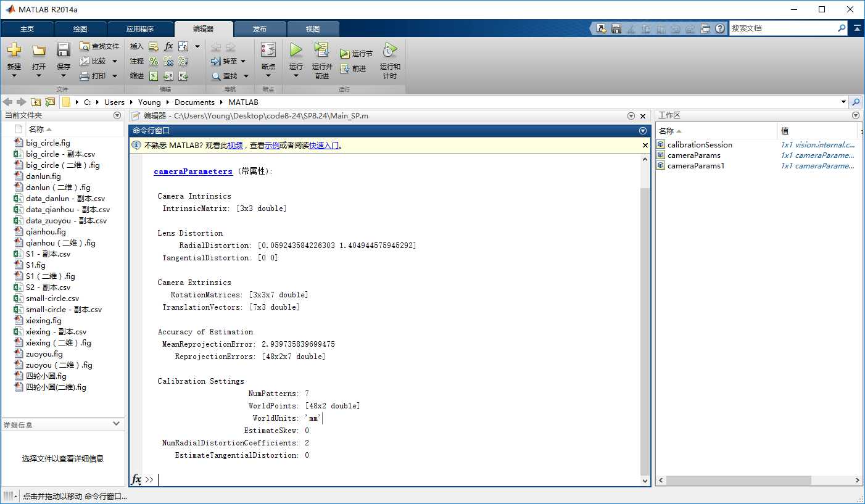The width and height of the screenshot is (865, 504).
Task: Click the workspace horizontal scrollbar
Action: pos(739,480)
